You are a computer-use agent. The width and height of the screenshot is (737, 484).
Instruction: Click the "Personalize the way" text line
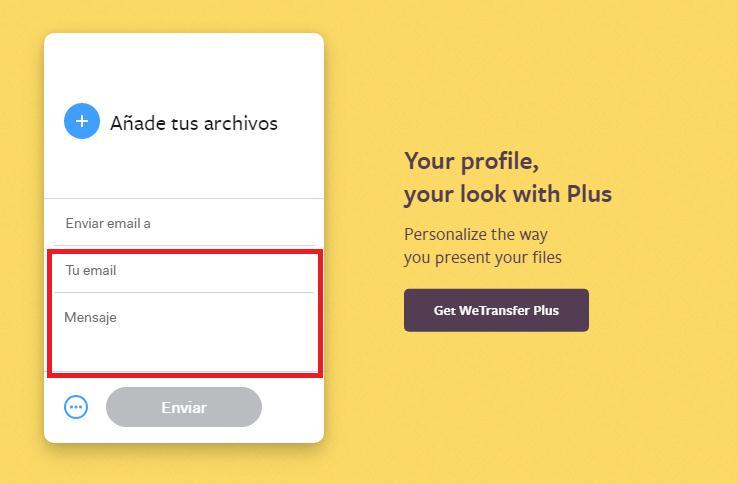(x=476, y=234)
